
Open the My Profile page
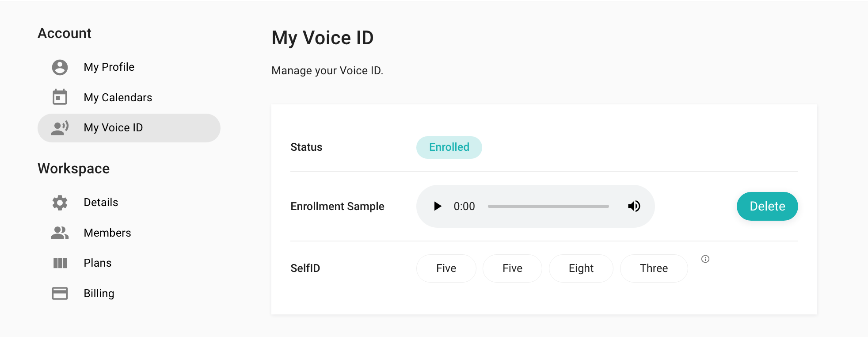[x=109, y=67]
